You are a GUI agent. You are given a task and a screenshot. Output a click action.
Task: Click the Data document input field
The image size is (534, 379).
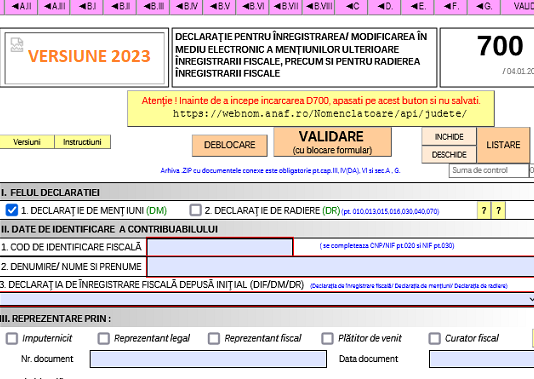[x=482, y=359]
